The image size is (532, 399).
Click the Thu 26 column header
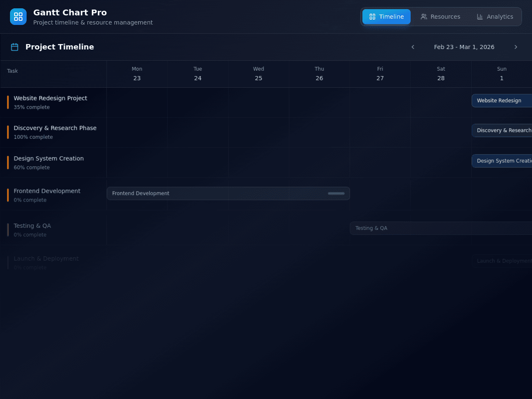319,74
